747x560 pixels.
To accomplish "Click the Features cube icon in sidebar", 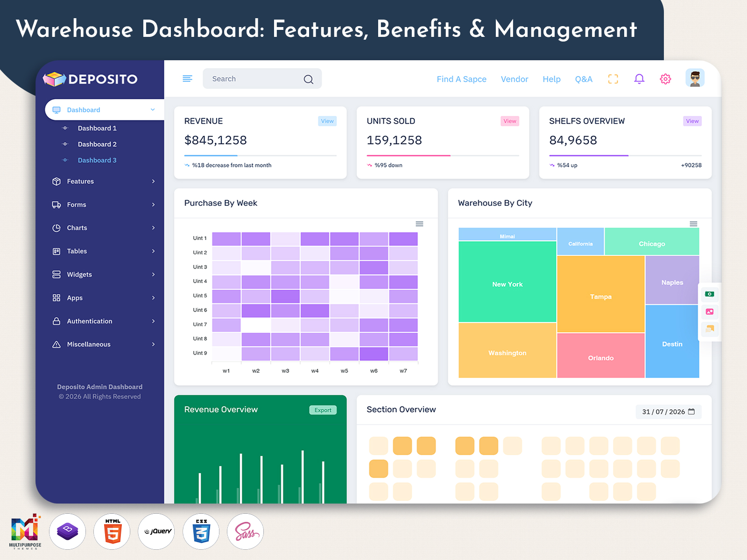I will tap(56, 181).
